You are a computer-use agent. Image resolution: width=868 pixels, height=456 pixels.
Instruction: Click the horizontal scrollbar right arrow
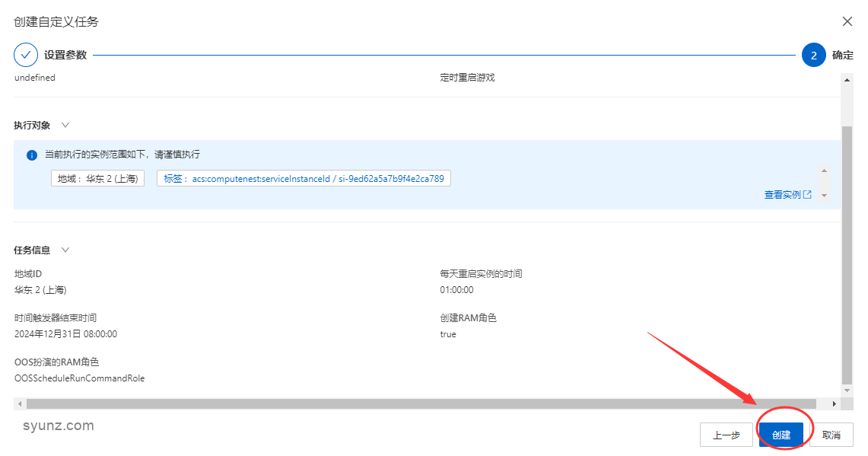tap(835, 404)
